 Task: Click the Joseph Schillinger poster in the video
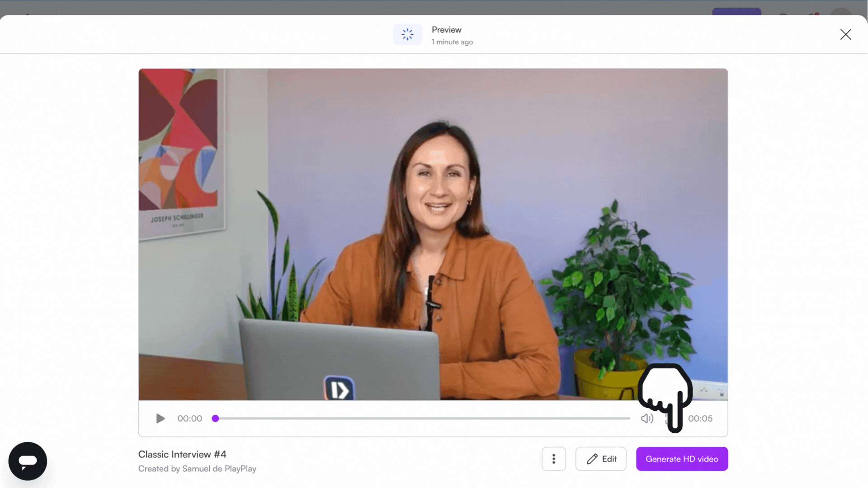click(179, 149)
